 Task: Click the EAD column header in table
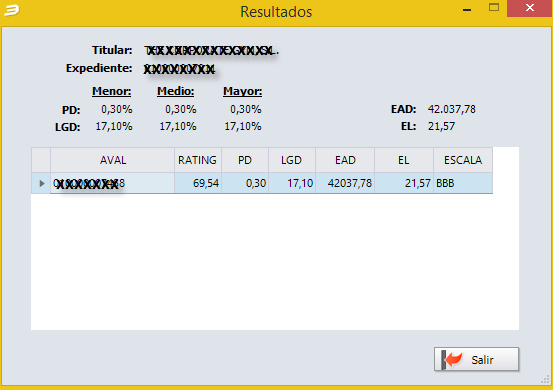pos(345,160)
